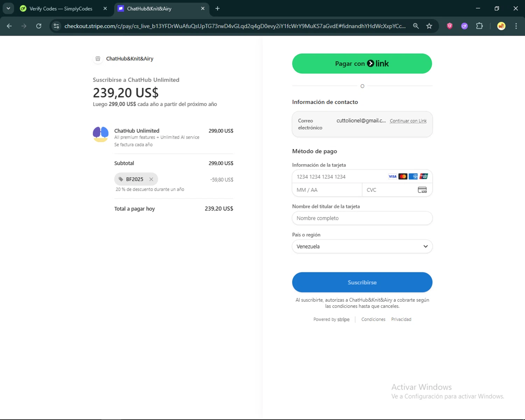
Task: Click the Visa card logo
Action: (x=393, y=176)
